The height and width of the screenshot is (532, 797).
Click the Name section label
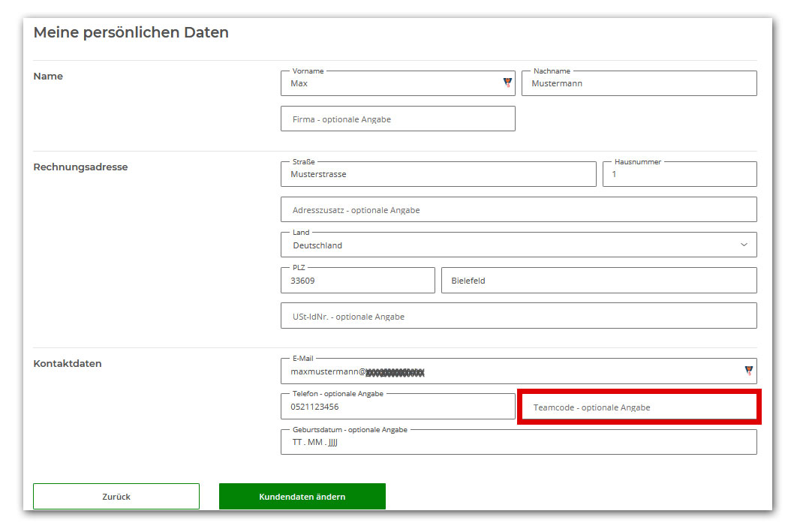pyautogui.click(x=48, y=77)
